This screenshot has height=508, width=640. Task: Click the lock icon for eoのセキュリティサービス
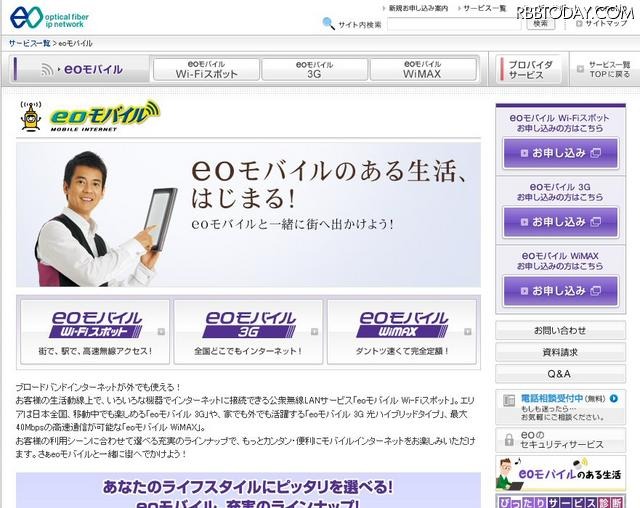click(x=509, y=439)
